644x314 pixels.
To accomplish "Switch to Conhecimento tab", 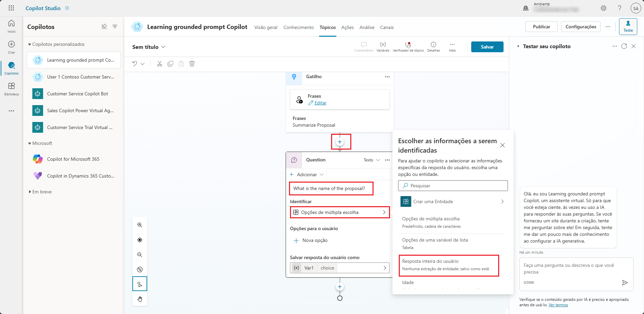I will point(298,27).
